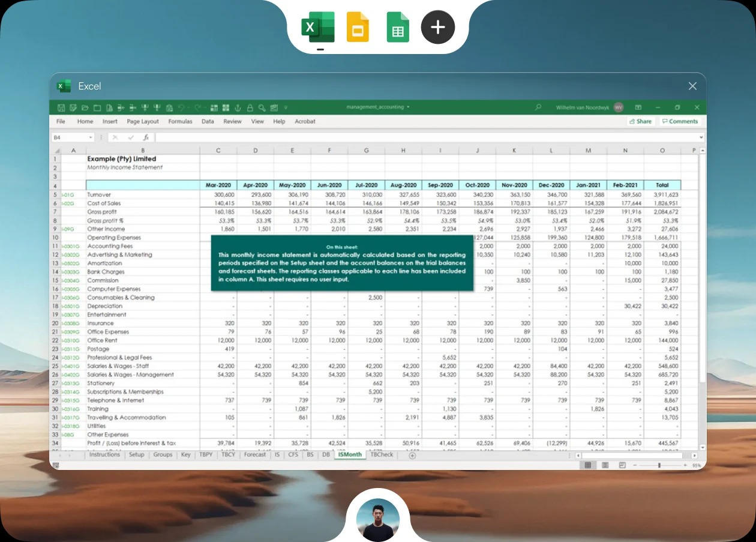Select column header C
The image size is (756, 542).
[218, 150]
